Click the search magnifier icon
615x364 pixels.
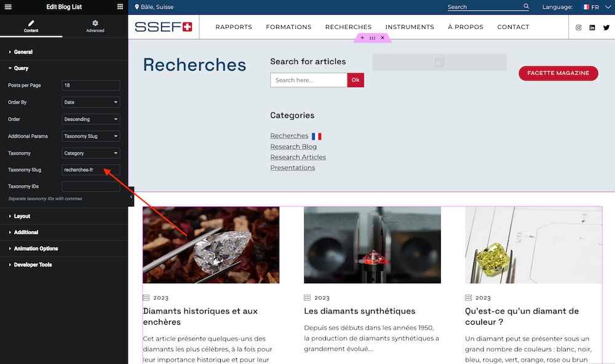(x=526, y=6)
